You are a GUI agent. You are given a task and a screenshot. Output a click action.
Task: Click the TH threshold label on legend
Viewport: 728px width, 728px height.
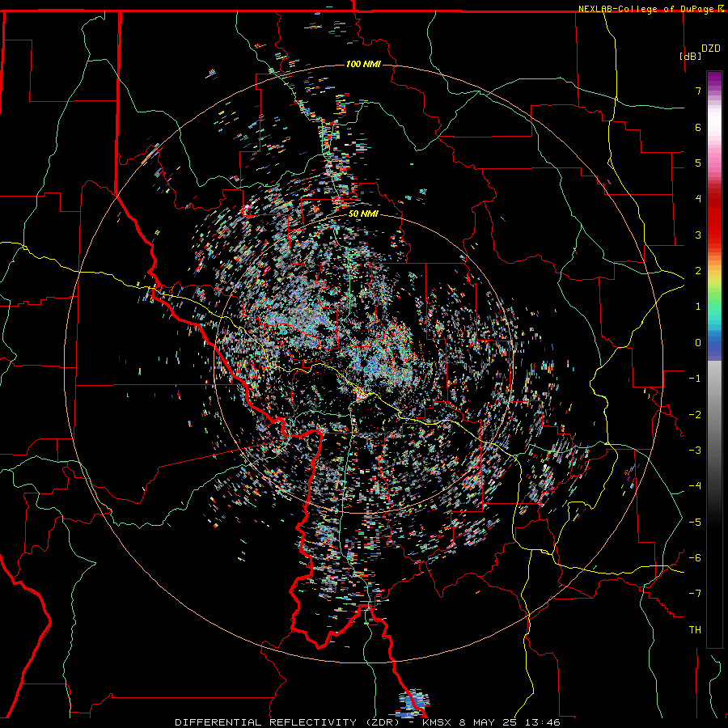[x=695, y=630]
